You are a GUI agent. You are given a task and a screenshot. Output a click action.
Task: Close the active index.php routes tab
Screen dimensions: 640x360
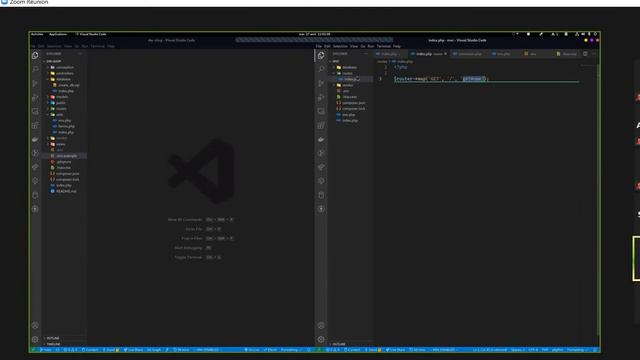tap(445, 54)
